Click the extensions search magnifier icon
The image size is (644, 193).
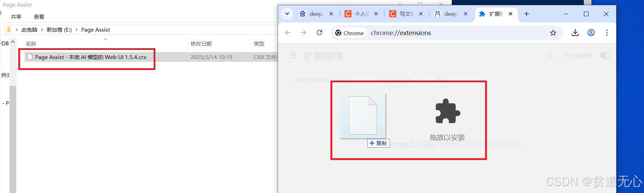pyautogui.click(x=551, y=56)
